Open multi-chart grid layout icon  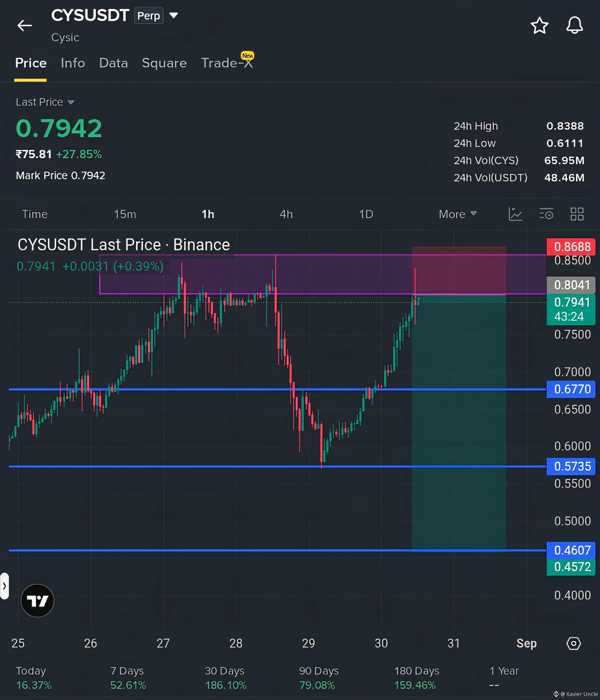coord(577,214)
